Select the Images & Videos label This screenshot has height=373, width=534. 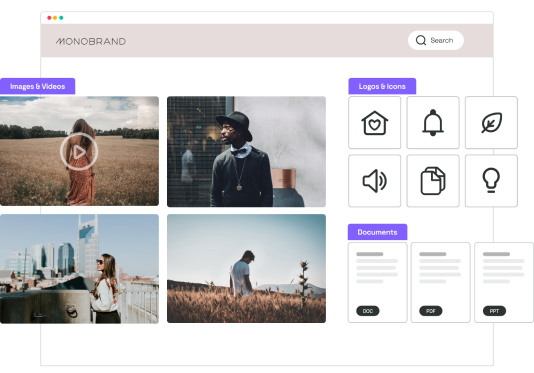pos(37,86)
